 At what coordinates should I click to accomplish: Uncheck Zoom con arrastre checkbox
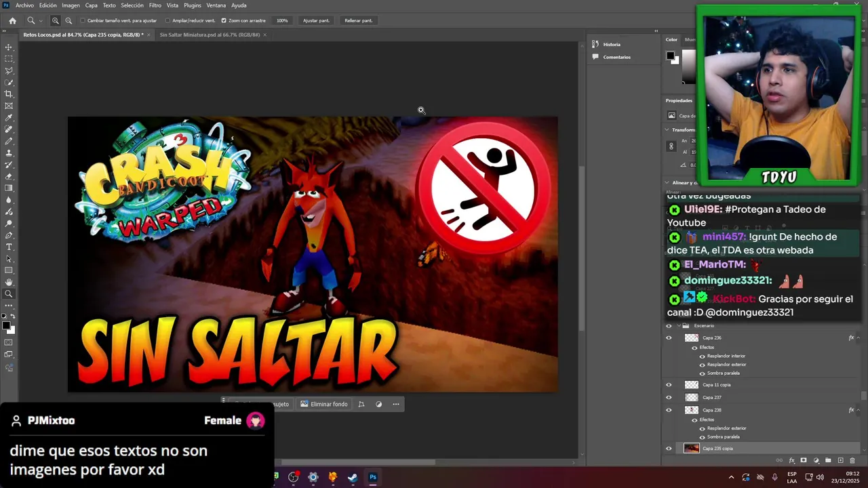pos(224,20)
